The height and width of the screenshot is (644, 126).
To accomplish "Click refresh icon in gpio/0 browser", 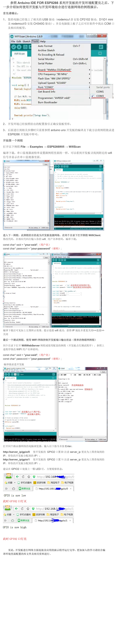I will (x=23, y=477).
